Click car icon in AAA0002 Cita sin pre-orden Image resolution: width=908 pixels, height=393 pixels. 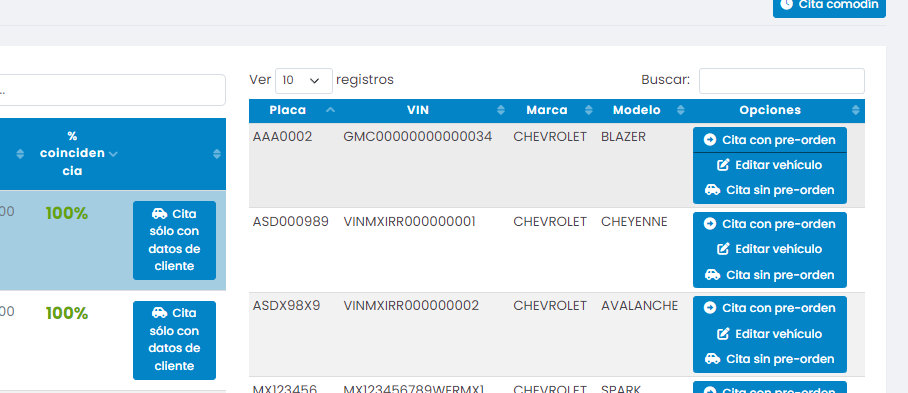[712, 190]
